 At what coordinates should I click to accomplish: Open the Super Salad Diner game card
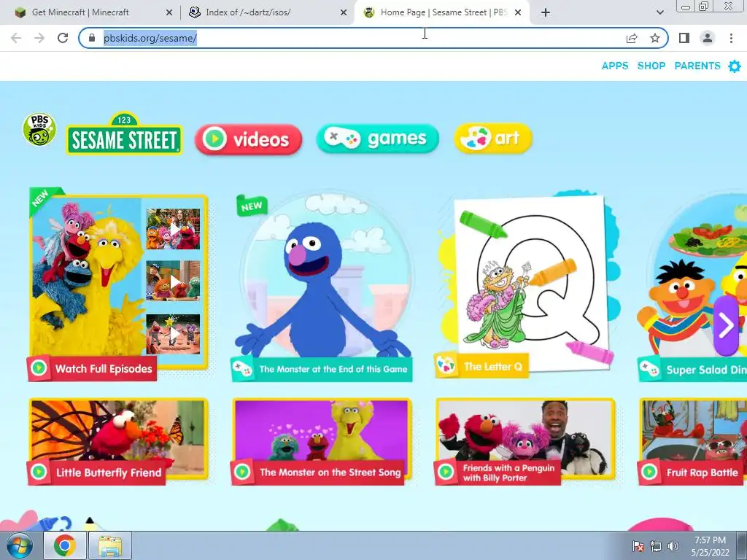point(692,287)
